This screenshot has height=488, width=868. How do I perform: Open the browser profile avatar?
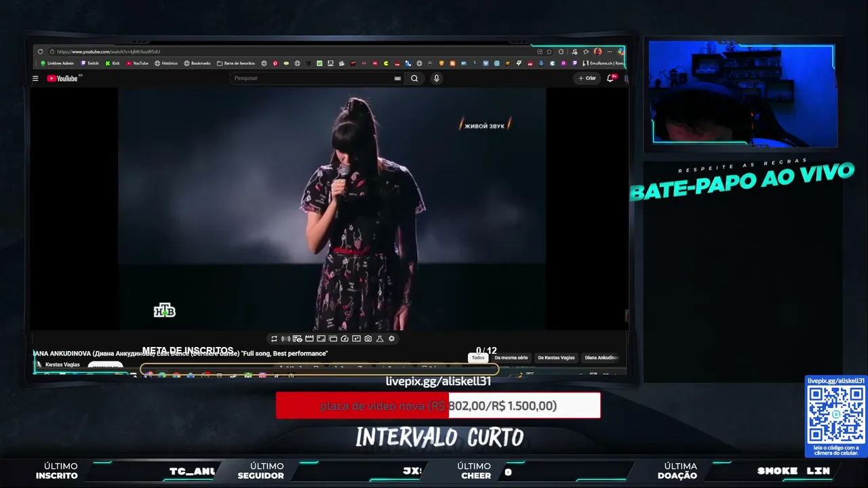coord(597,52)
